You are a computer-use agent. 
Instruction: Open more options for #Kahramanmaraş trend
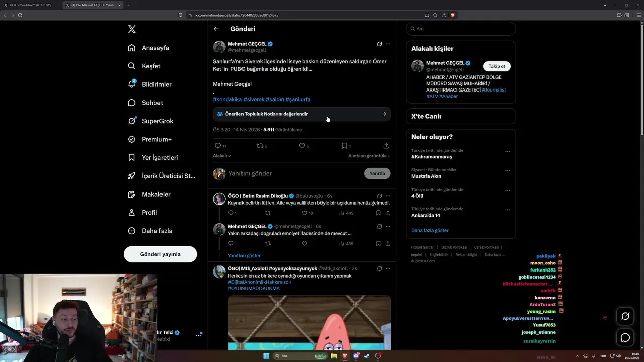coord(507,151)
